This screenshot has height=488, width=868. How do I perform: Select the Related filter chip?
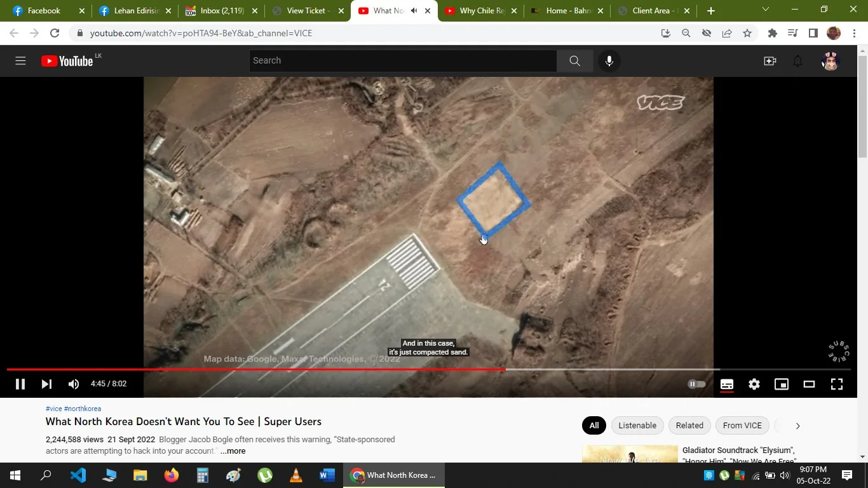[689, 426]
